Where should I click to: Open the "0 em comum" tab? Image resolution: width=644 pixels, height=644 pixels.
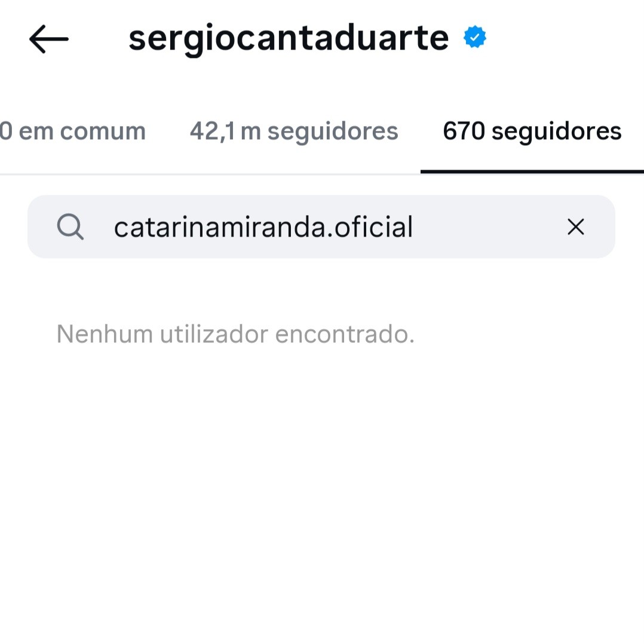coord(72,131)
